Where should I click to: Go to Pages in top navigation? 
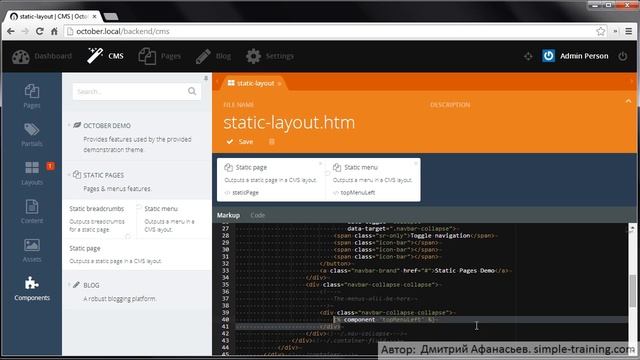pyautogui.click(x=159, y=56)
